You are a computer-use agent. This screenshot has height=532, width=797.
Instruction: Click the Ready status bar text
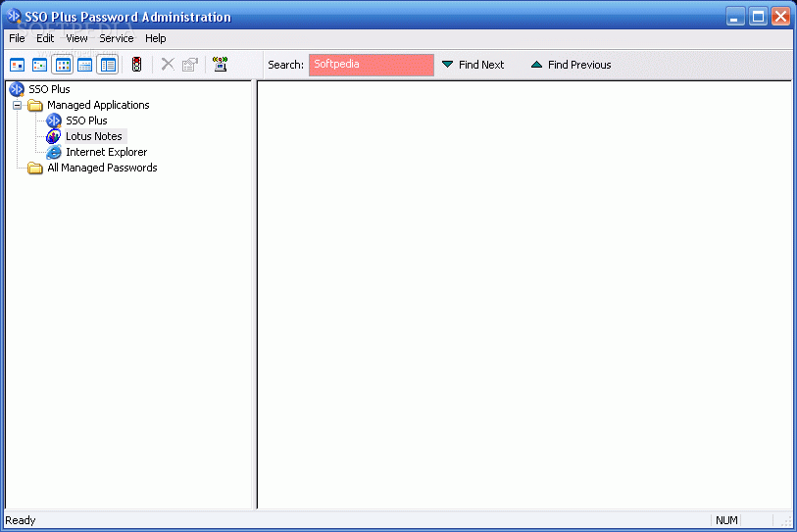[x=21, y=520]
